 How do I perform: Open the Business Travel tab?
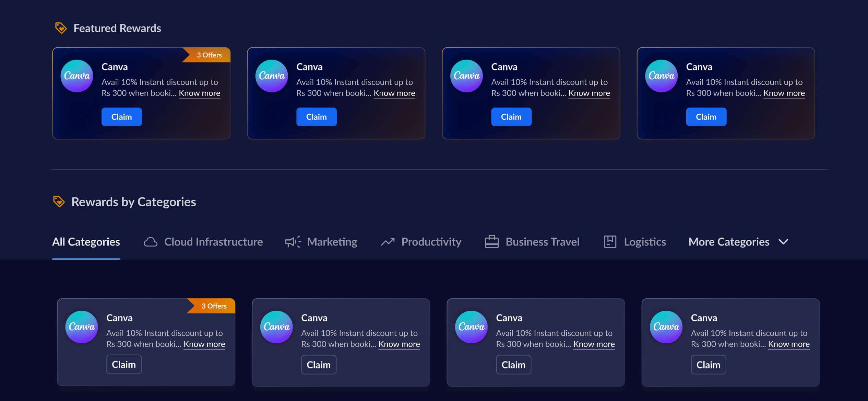(x=532, y=242)
